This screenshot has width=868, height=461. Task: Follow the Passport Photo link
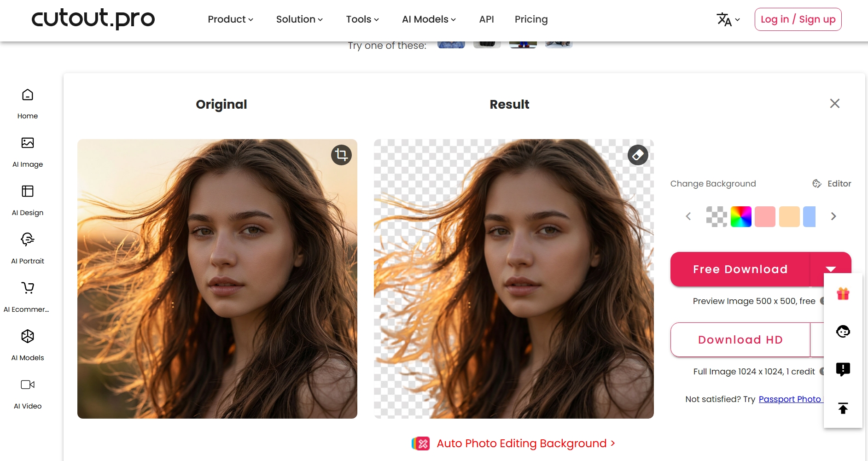[790, 399]
